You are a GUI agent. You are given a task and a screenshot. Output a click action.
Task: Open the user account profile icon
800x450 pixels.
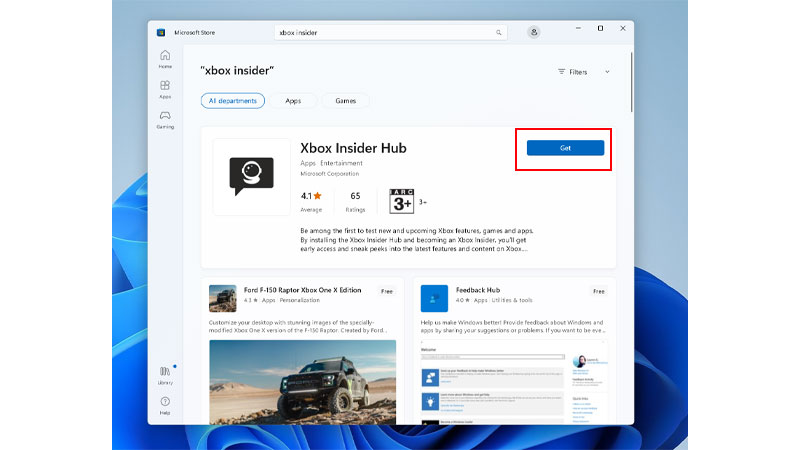pyautogui.click(x=534, y=32)
